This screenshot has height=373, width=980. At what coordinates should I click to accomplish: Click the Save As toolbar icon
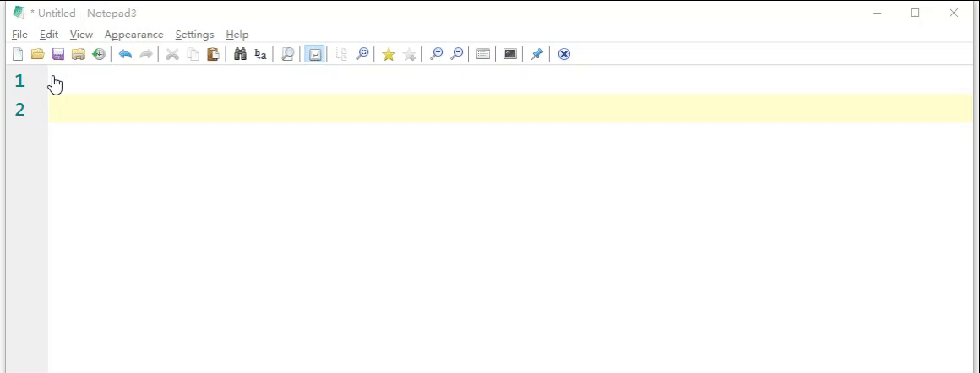(x=78, y=54)
